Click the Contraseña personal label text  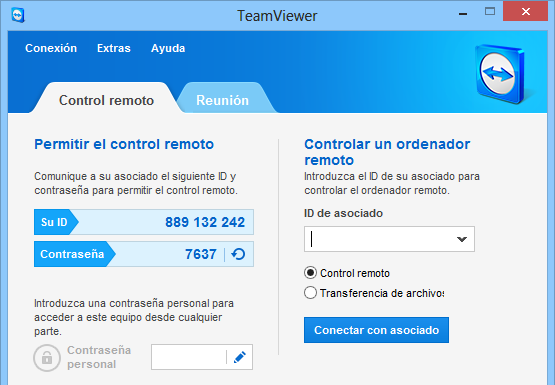pos(99,357)
